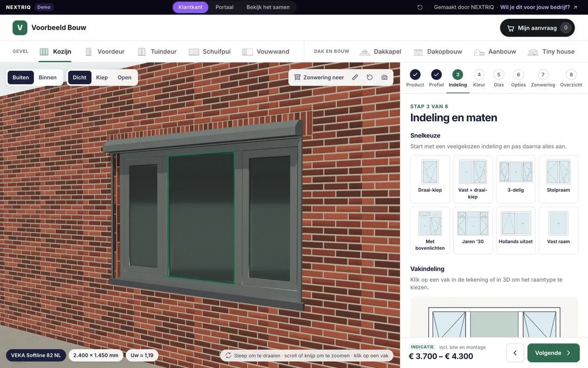Select the Voordeur tab
Screen dimensions: 588x368
tap(105, 51)
